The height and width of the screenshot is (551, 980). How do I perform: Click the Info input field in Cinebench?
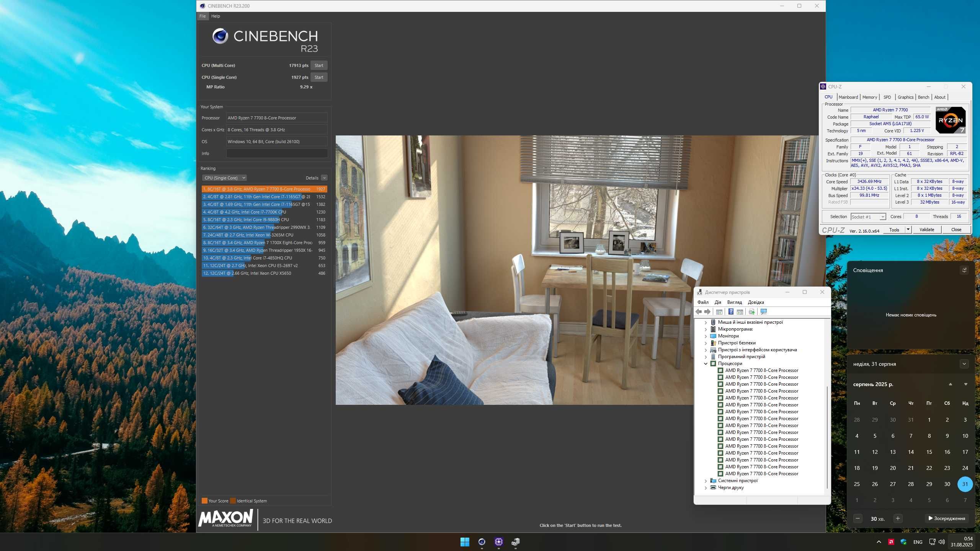277,153
